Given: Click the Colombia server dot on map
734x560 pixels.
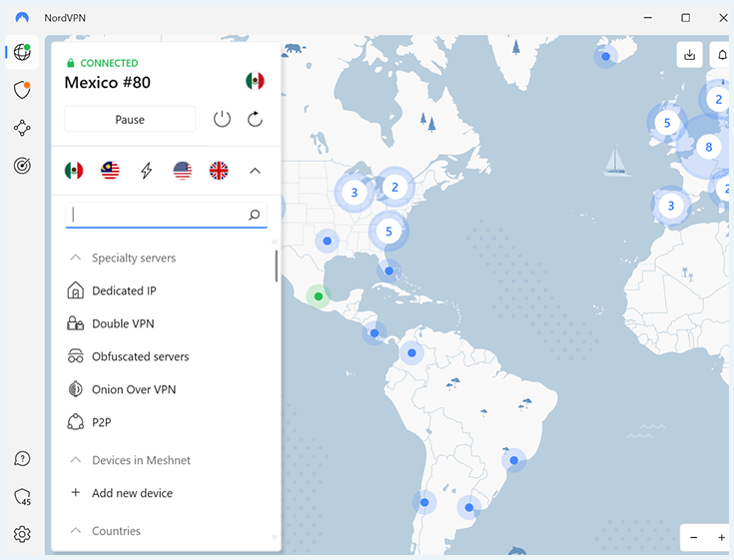Looking at the screenshot, I should coord(411,352).
